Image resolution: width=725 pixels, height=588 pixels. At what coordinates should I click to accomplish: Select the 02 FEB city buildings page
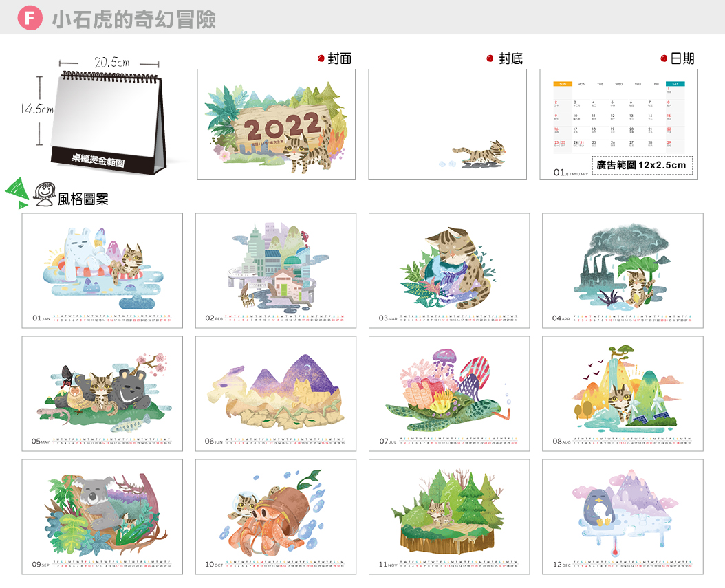pyautogui.click(x=276, y=270)
